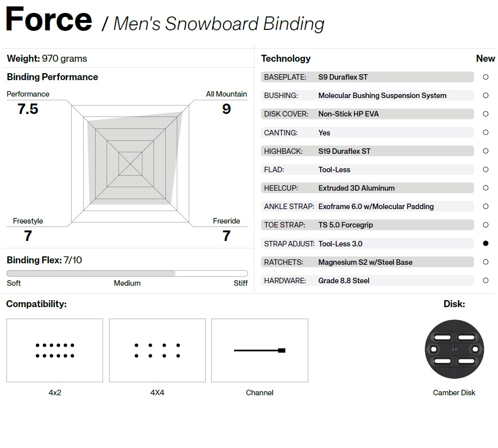This screenshot has width=498, height=448.
Task: Click the Binding Performance radar chart
Action: point(130,162)
